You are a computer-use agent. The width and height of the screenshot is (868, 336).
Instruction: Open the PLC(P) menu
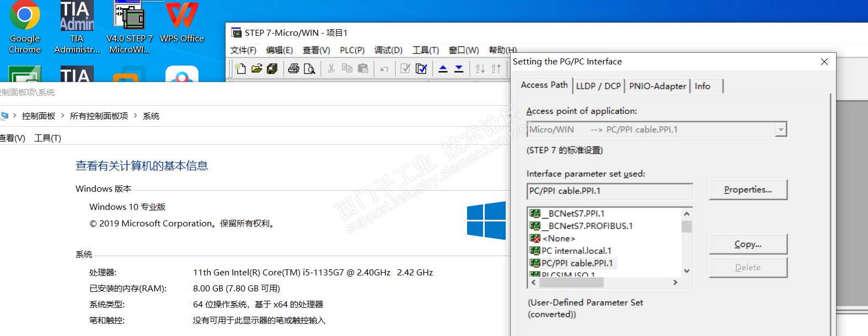tap(352, 50)
